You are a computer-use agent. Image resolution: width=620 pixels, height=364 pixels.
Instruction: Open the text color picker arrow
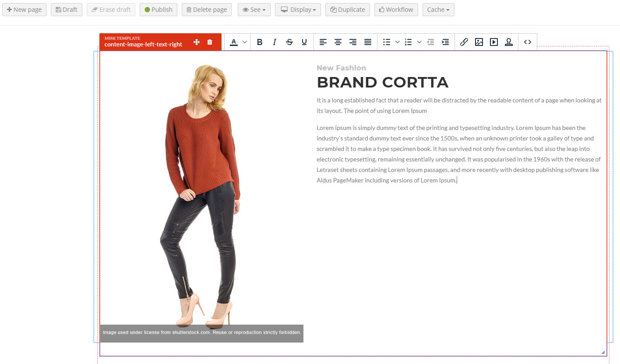click(245, 42)
